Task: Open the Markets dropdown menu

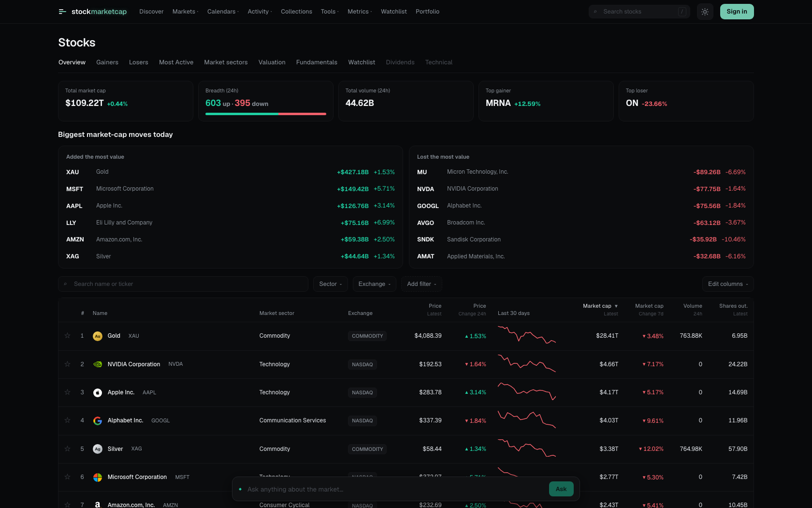Action: 185,12
